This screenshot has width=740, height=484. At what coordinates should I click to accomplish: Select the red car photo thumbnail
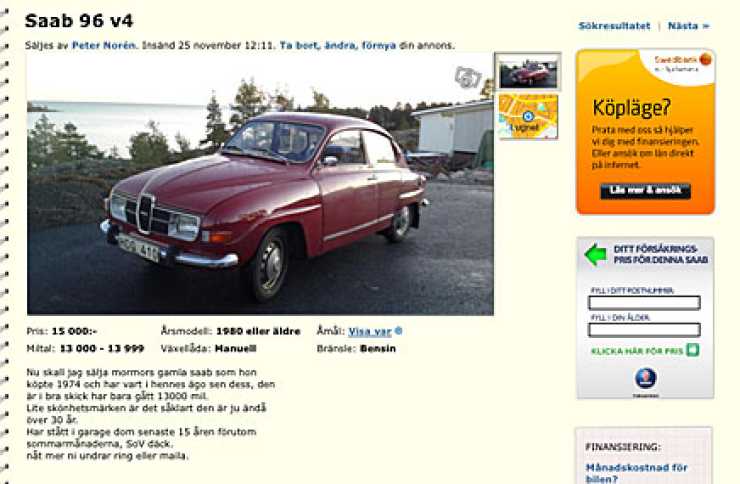point(528,72)
